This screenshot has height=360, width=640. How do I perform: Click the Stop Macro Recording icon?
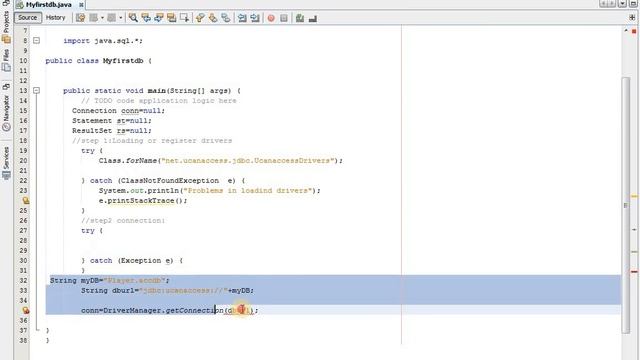pos(284,18)
